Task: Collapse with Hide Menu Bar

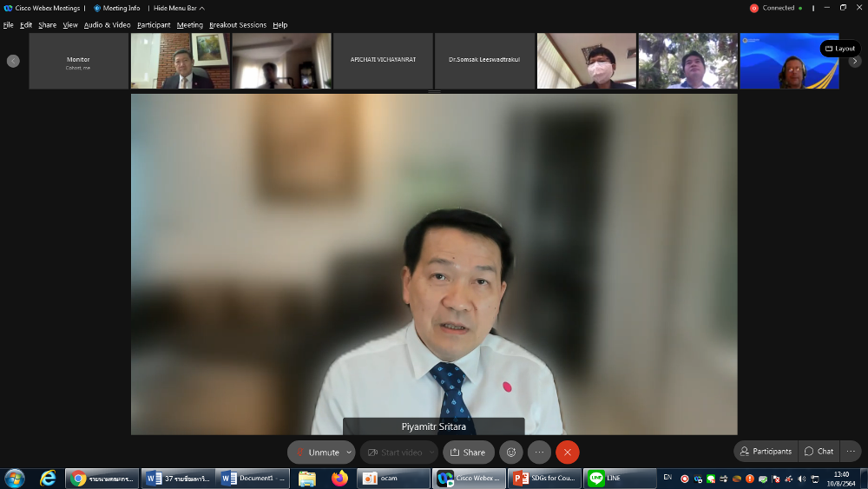Action: (179, 8)
